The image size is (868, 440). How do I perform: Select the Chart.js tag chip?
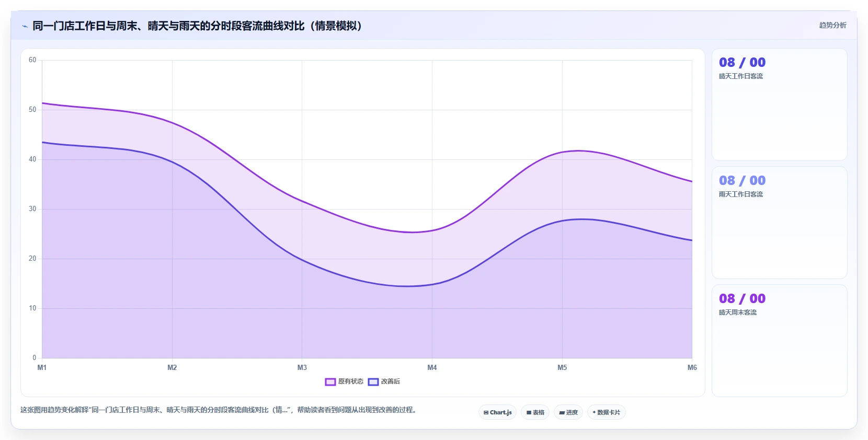[497, 412]
